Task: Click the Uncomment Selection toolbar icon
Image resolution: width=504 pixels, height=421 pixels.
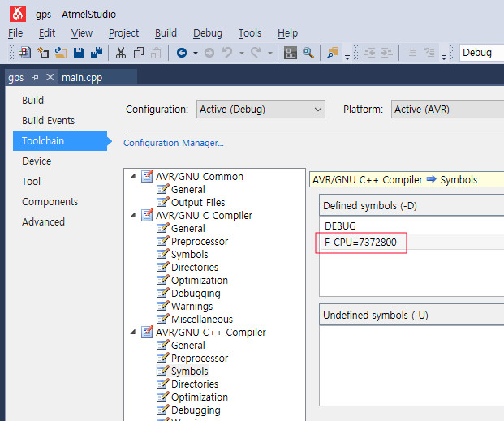Action: [x=429, y=52]
